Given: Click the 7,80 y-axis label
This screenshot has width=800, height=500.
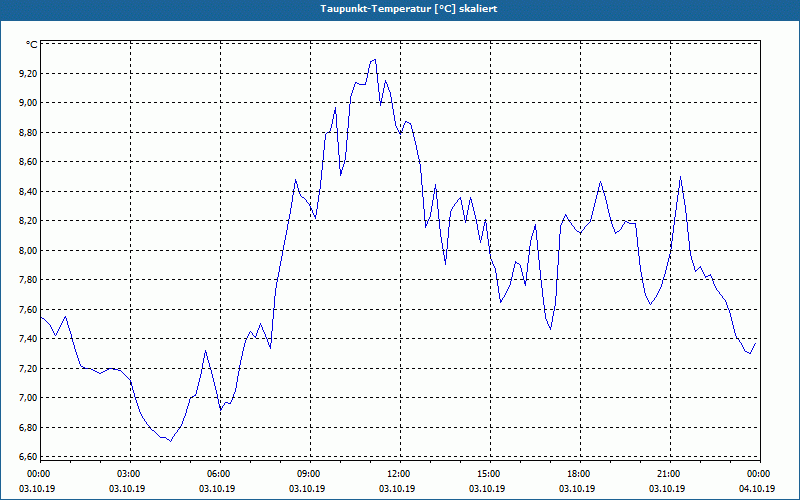Looking at the screenshot, I should 29,280.
